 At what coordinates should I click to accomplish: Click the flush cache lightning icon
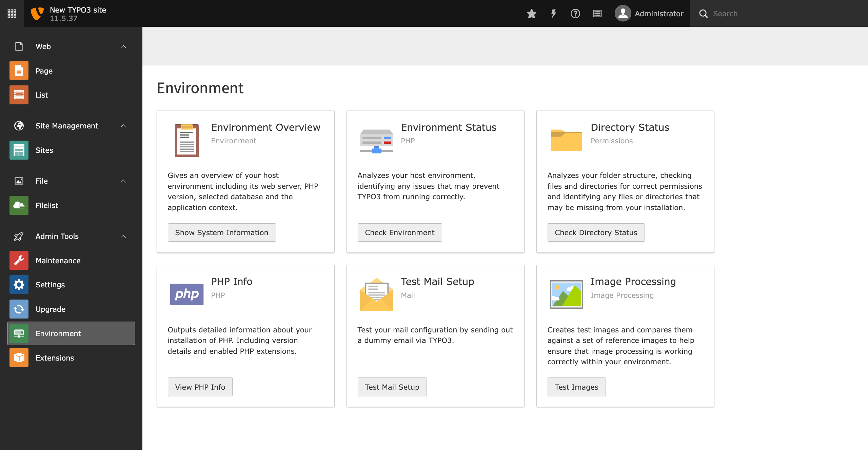[553, 14]
